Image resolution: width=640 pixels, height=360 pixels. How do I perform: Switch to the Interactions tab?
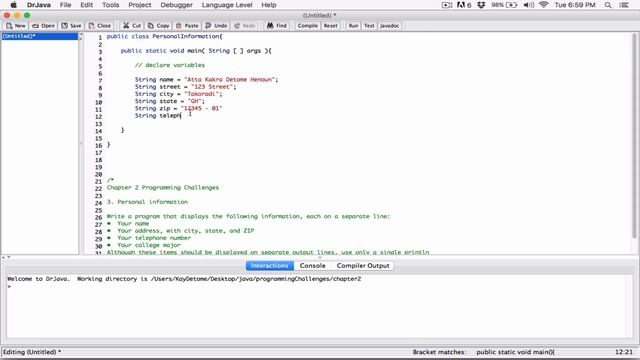coord(269,265)
